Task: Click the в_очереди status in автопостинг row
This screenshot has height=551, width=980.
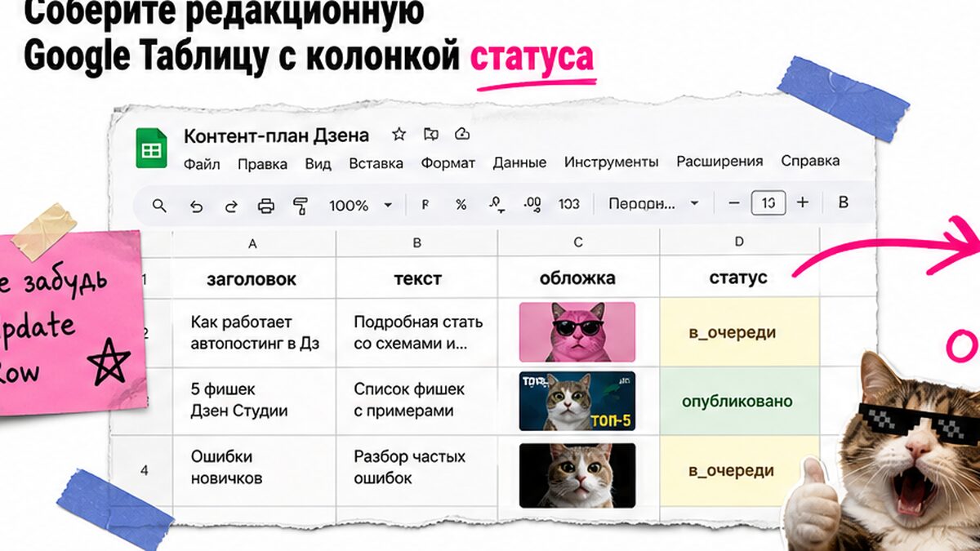Action: [739, 332]
